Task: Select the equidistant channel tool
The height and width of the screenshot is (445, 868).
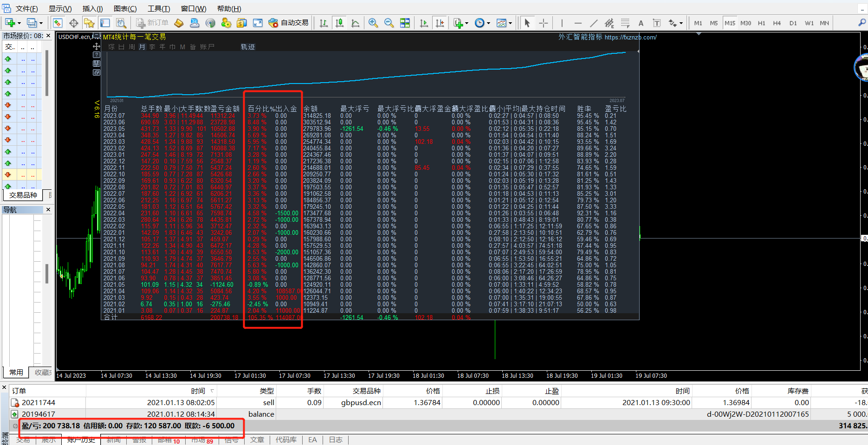Action: click(609, 23)
